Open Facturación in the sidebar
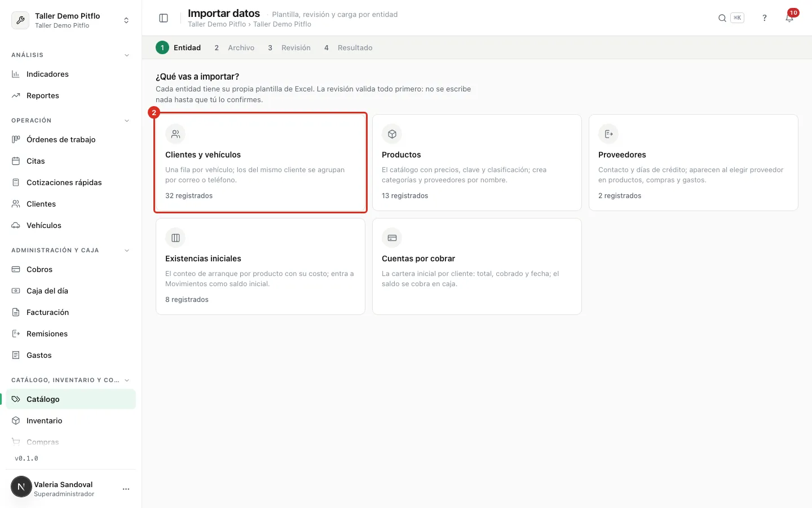Viewport: 812px width, 508px height. tap(71, 312)
